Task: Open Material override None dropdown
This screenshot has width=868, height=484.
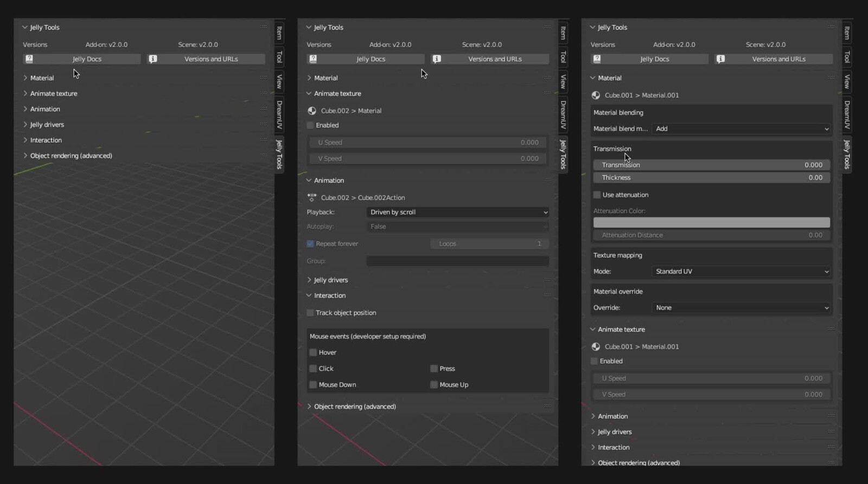Action: tap(741, 307)
